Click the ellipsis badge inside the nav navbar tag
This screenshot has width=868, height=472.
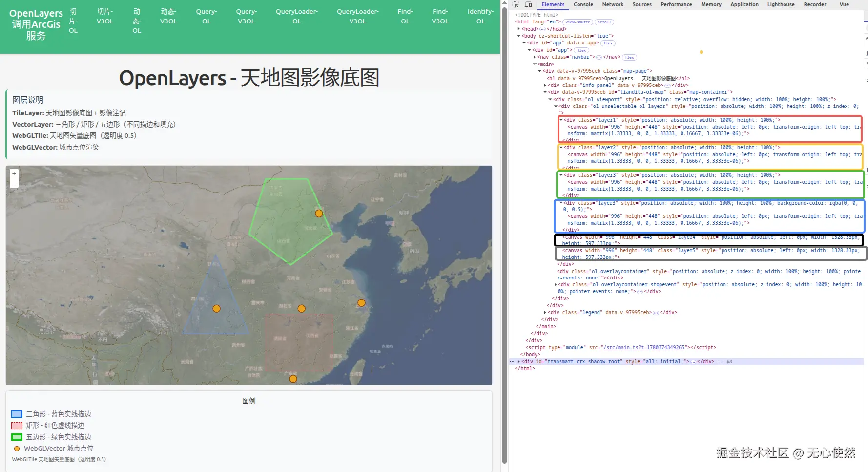(x=599, y=57)
